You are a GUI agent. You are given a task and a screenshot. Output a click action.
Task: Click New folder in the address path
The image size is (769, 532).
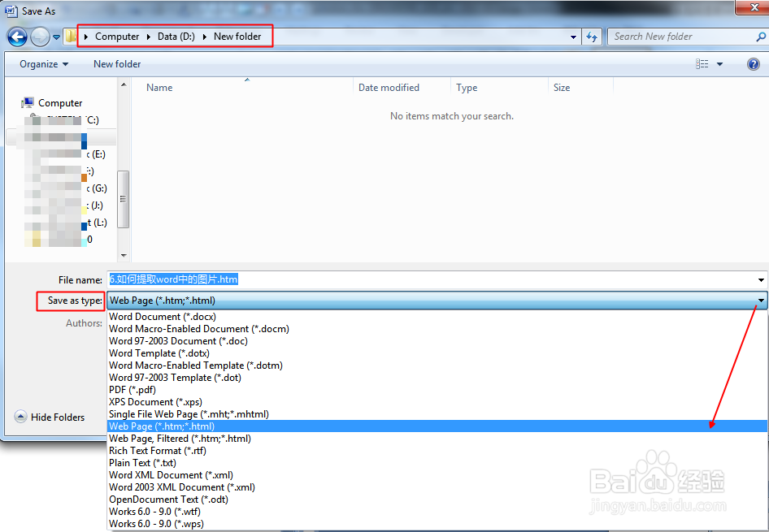237,37
